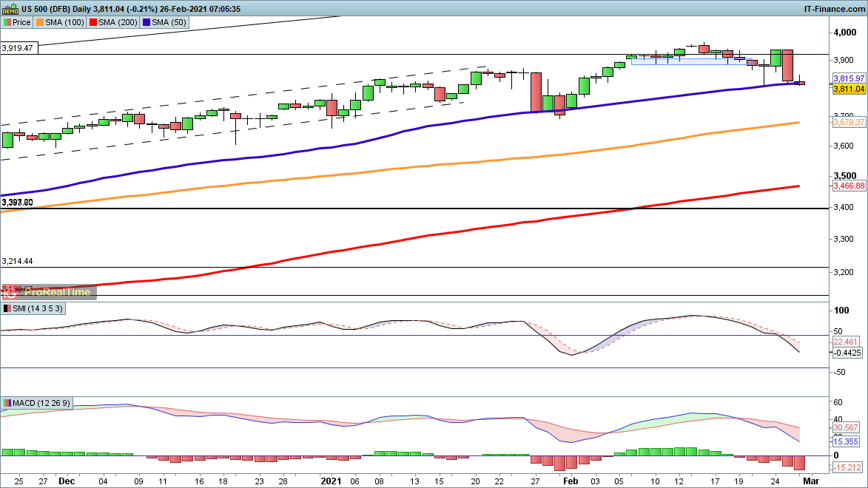This screenshot has width=868, height=488.
Task: Click the 100 level on the SMI axis
Action: 841,311
